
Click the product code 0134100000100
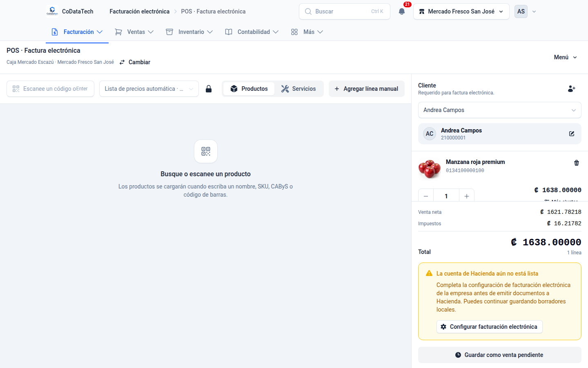(465, 171)
